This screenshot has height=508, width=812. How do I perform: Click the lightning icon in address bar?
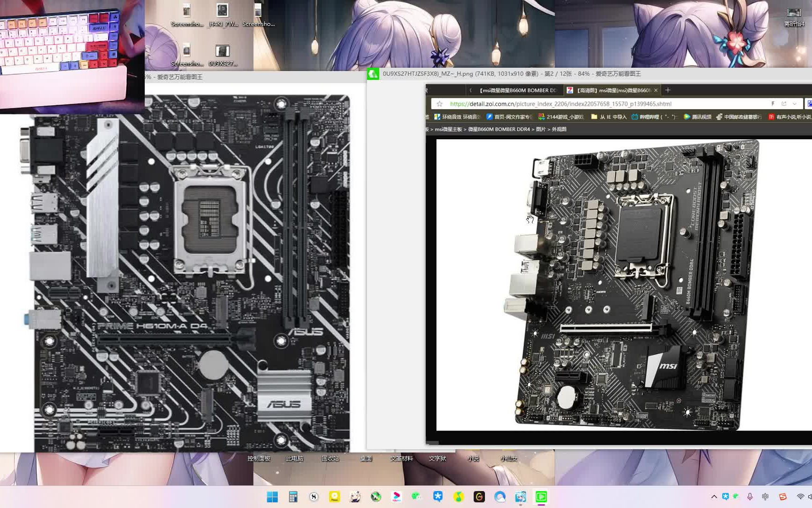click(773, 103)
